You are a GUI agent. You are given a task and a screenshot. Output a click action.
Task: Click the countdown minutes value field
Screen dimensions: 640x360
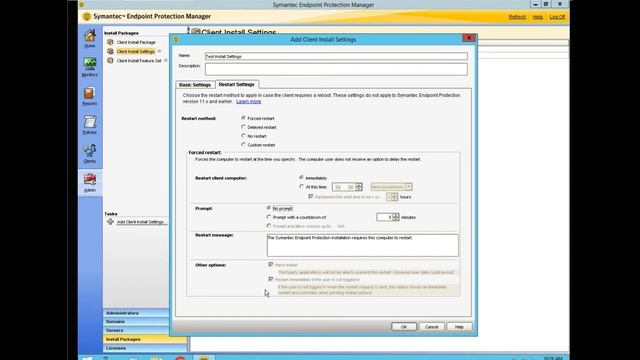(384, 217)
